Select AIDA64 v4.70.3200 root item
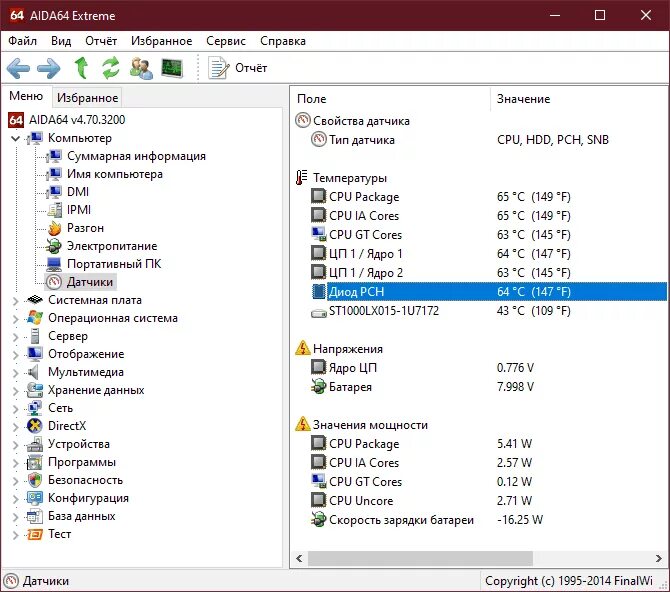Screen dimensions: 670x592 tap(77, 120)
